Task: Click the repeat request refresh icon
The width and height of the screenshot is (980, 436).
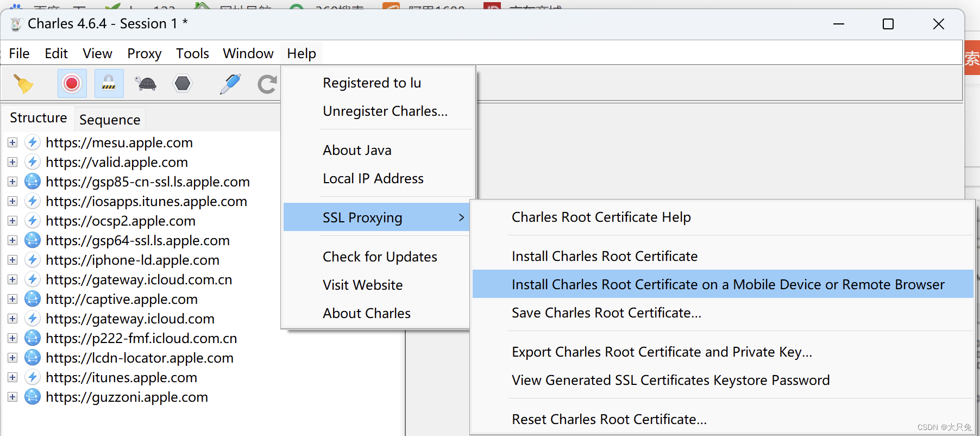Action: (267, 84)
